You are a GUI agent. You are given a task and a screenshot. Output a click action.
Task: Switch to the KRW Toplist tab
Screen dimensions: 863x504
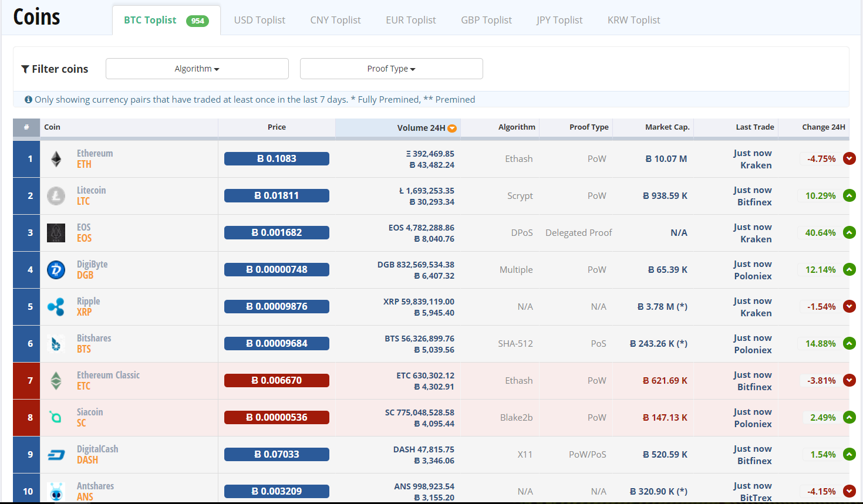point(634,21)
